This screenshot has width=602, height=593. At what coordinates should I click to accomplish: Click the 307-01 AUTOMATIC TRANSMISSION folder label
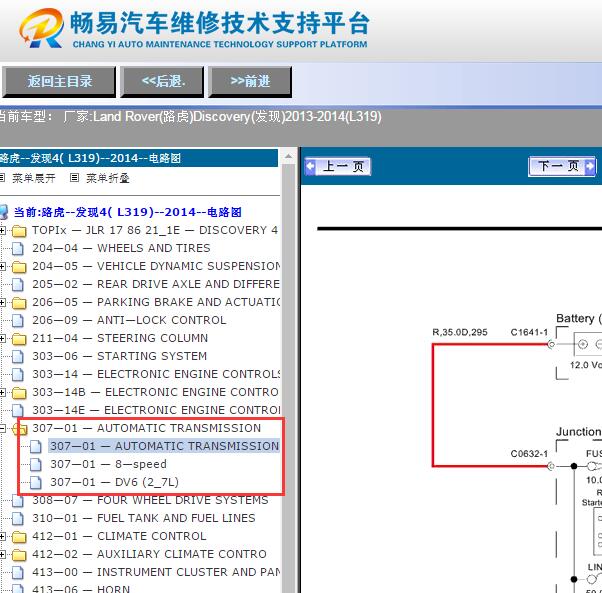click(x=146, y=428)
